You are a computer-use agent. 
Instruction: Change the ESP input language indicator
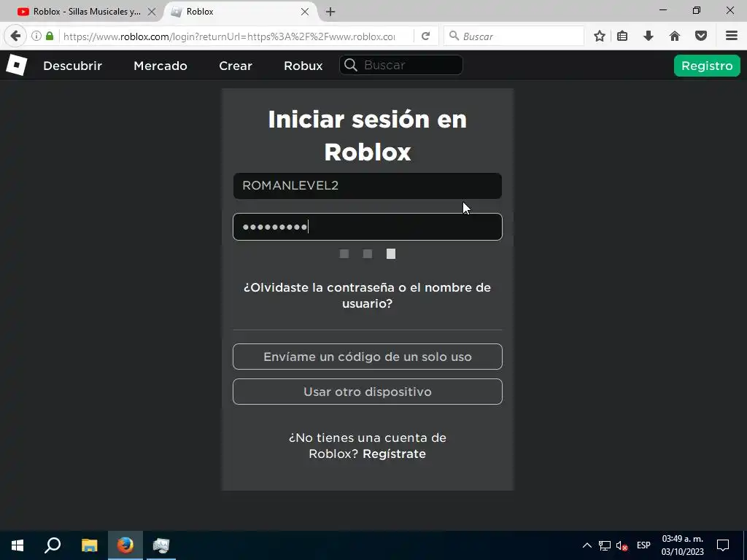(x=643, y=545)
